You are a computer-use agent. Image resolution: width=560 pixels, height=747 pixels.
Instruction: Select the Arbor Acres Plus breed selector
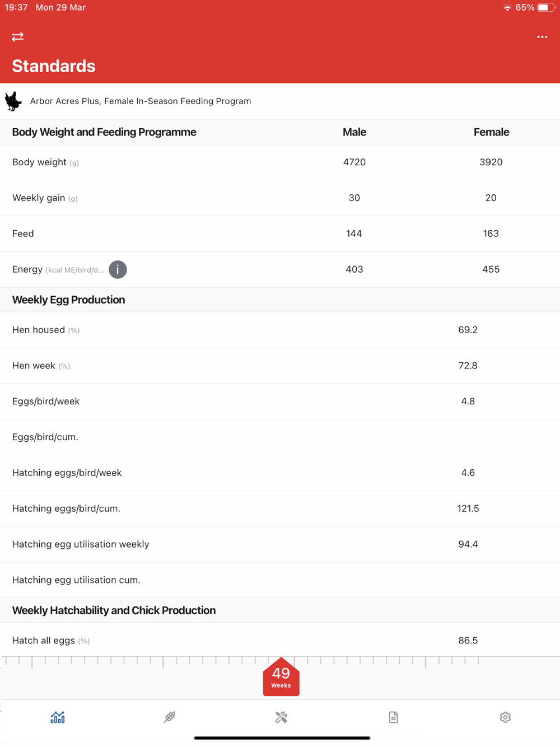point(140,101)
